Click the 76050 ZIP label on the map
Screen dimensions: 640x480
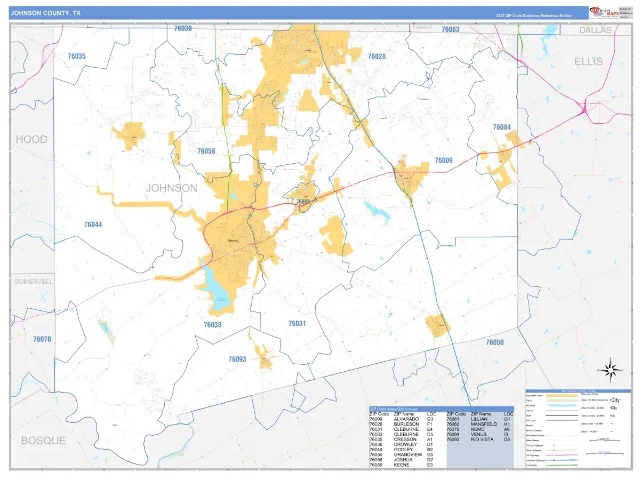pyautogui.click(x=495, y=342)
